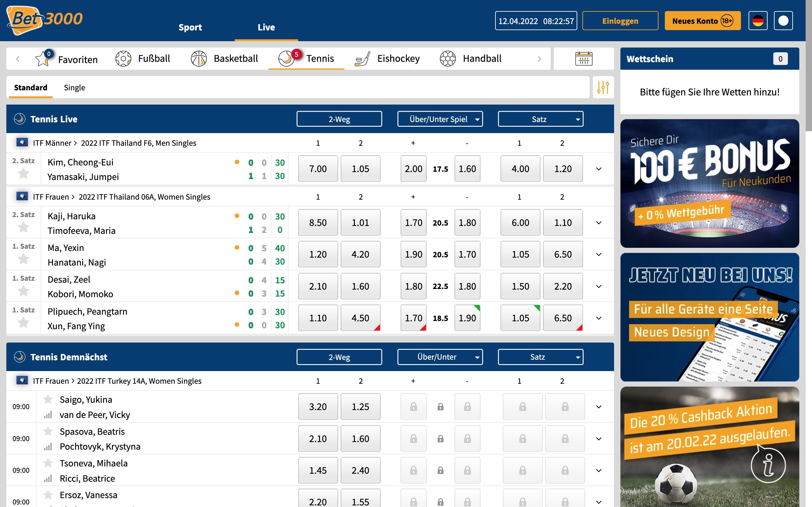The width and height of the screenshot is (812, 507).
Task: Switch language with the German flag icon
Action: pyautogui.click(x=758, y=21)
